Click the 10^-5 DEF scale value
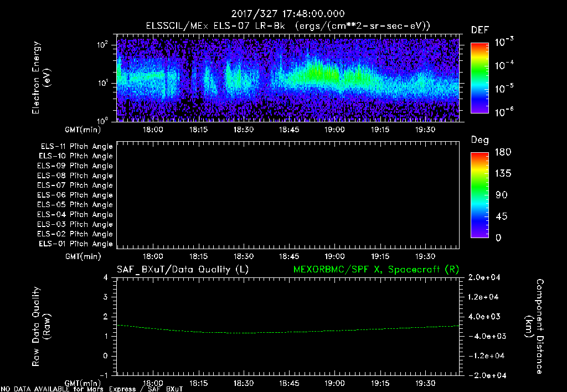Image resolution: width=567 pixels, height=392 pixels. (x=504, y=89)
